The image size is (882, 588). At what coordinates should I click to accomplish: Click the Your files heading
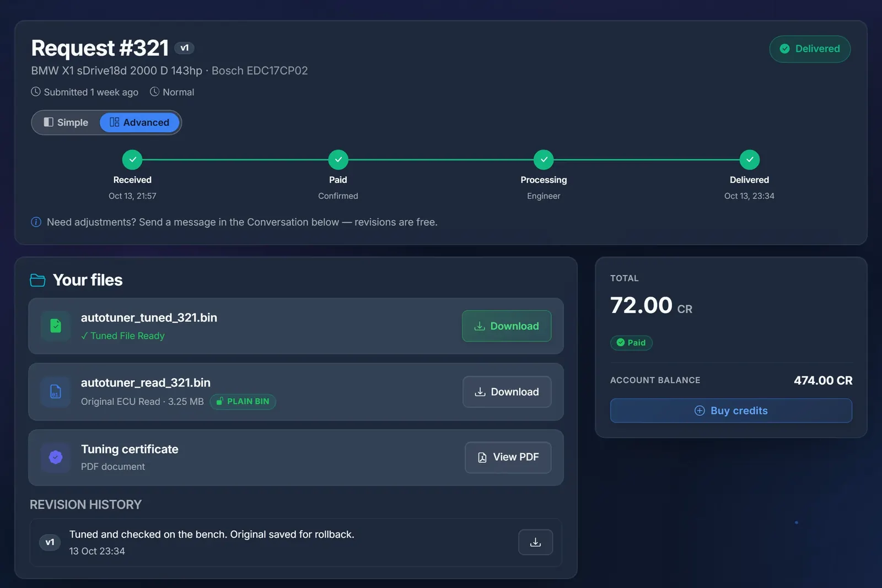(x=88, y=280)
